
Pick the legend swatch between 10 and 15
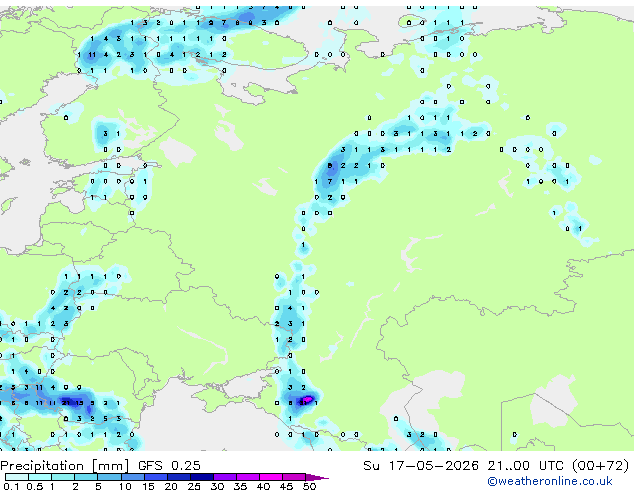(133, 477)
